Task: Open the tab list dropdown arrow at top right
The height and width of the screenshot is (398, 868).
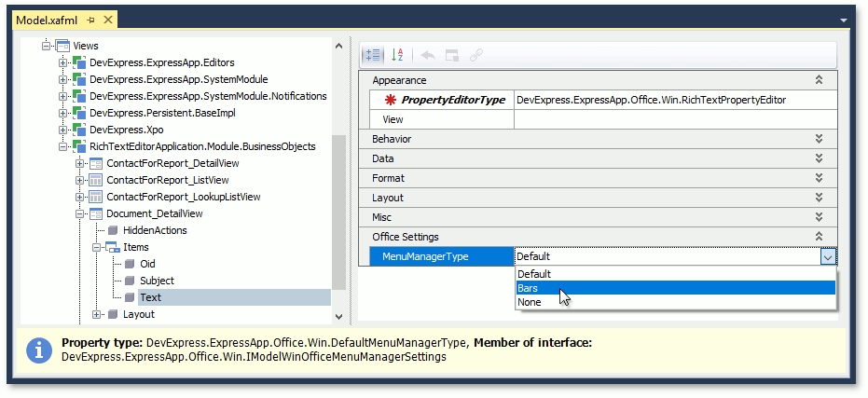Action: (844, 21)
